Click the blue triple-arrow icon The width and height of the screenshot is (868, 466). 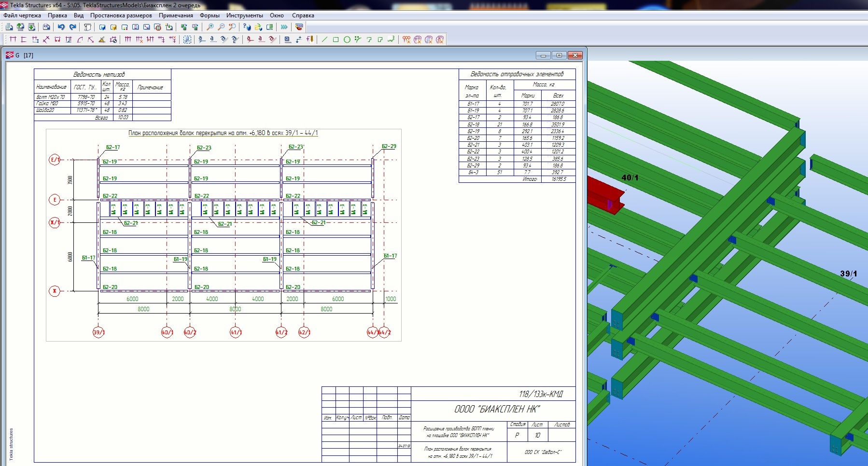click(x=284, y=27)
